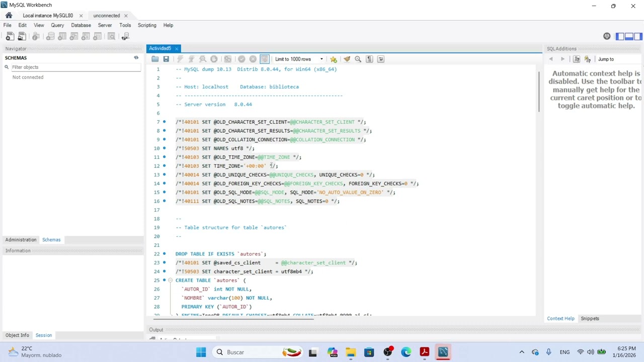This screenshot has width=644, height=362.
Task: Toggle the right sidebar panel visibility
Action: point(638,36)
